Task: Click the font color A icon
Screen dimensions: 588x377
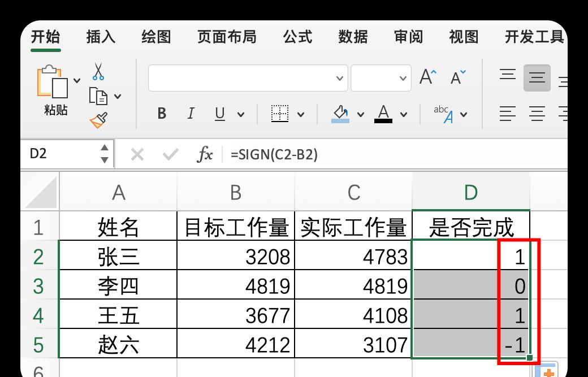Action: [383, 114]
